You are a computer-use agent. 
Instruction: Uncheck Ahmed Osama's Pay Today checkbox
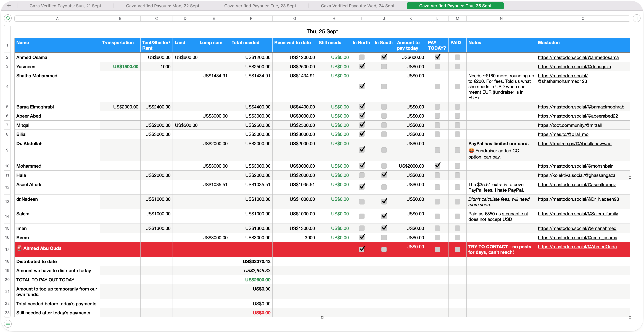click(x=437, y=57)
